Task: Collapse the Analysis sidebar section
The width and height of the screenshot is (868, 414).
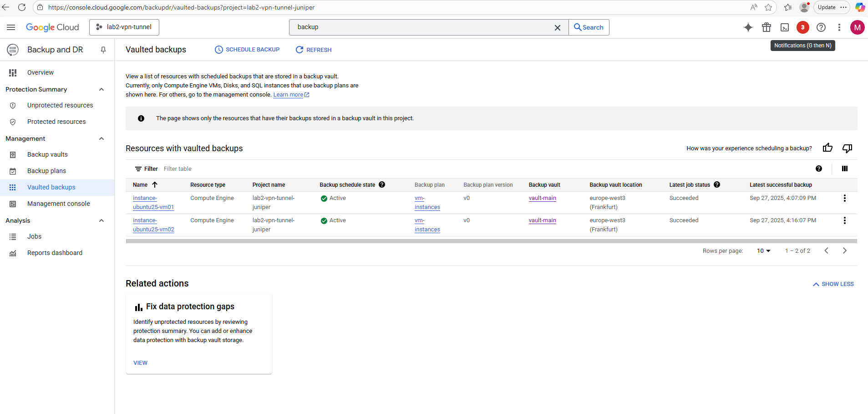Action: pyautogui.click(x=102, y=220)
